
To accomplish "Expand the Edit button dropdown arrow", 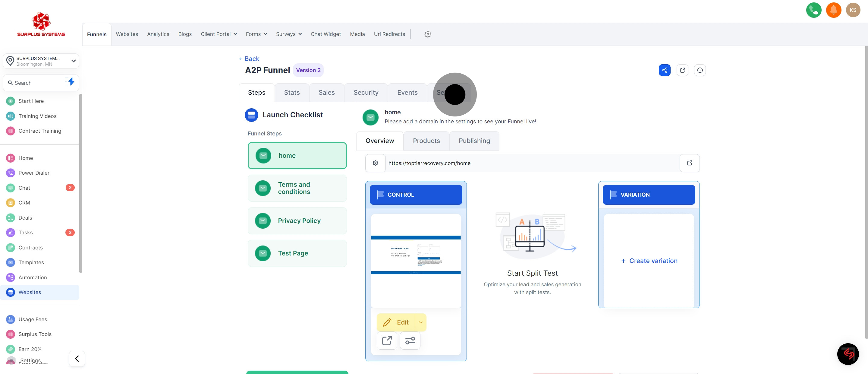I will 420,322.
